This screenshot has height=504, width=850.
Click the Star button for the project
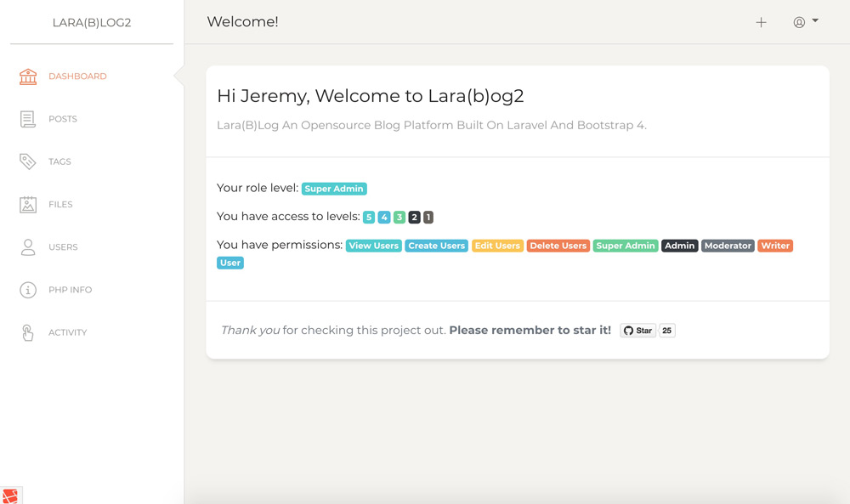tap(637, 330)
